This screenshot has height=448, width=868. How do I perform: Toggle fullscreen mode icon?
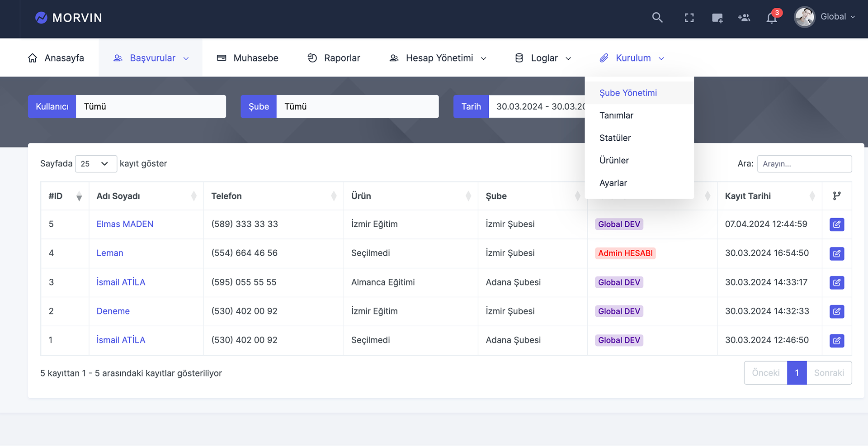(689, 18)
